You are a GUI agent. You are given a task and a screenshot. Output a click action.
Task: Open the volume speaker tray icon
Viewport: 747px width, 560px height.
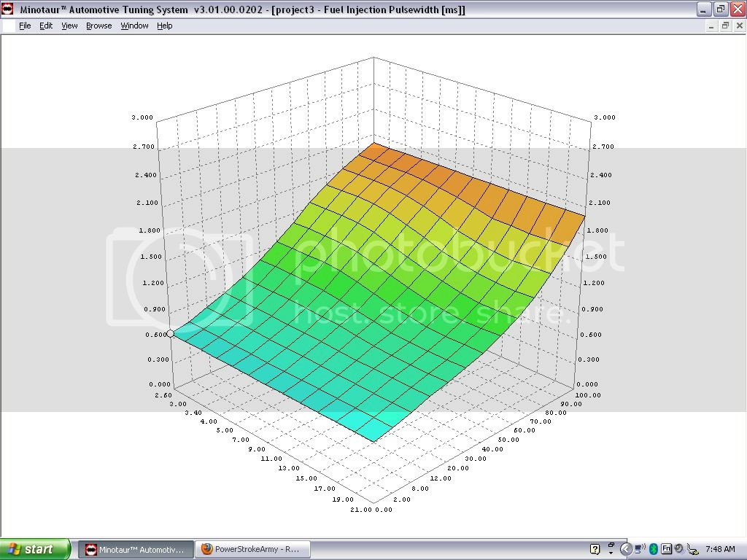point(679,549)
